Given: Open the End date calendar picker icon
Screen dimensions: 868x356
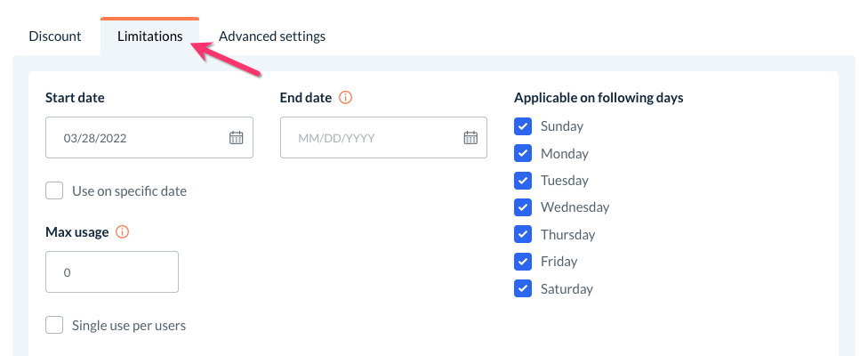Looking at the screenshot, I should pos(470,138).
